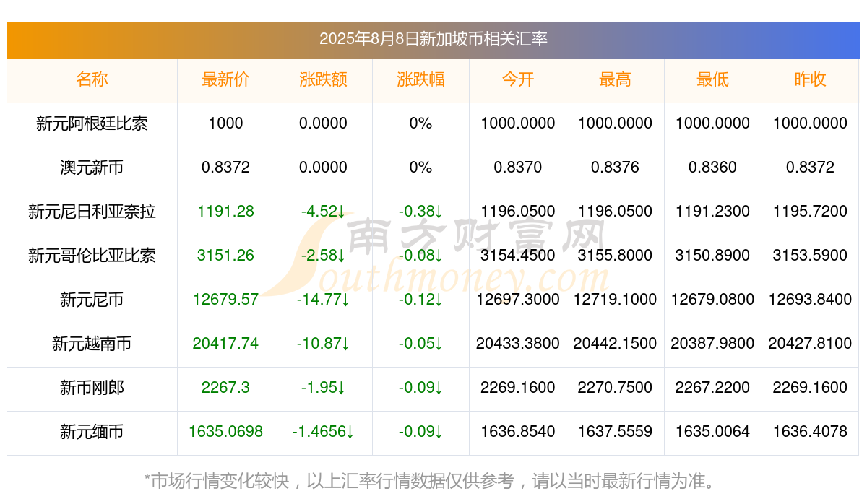Image resolution: width=867 pixels, height=504 pixels.
Task: Click change percent -0.12↓
Action: [420, 300]
